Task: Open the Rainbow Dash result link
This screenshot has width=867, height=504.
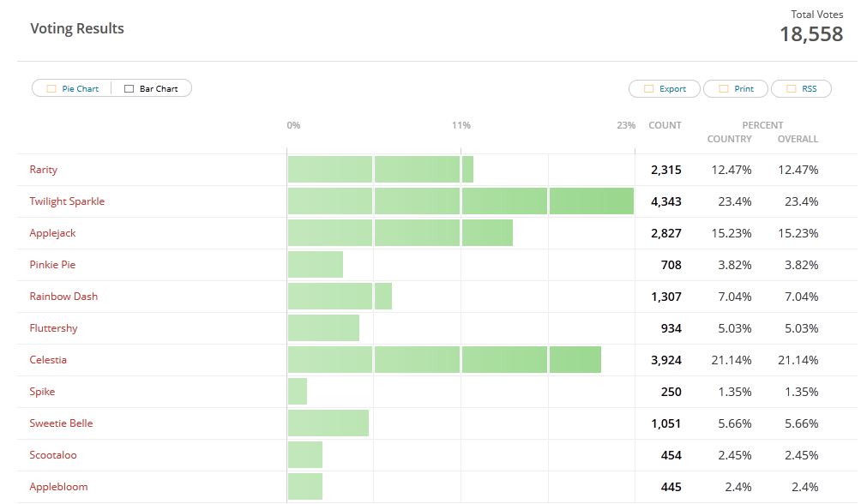Action: tap(63, 297)
